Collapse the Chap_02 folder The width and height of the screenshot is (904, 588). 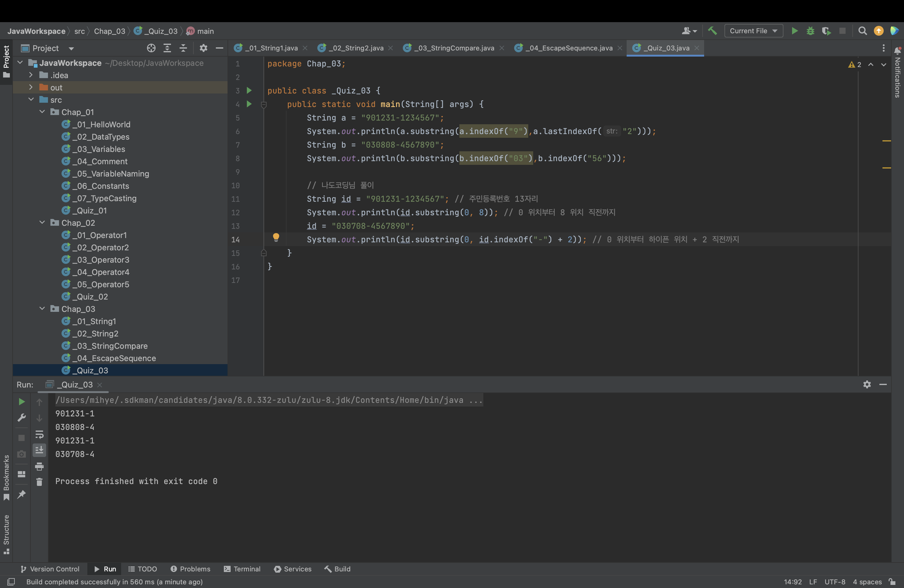click(x=42, y=223)
